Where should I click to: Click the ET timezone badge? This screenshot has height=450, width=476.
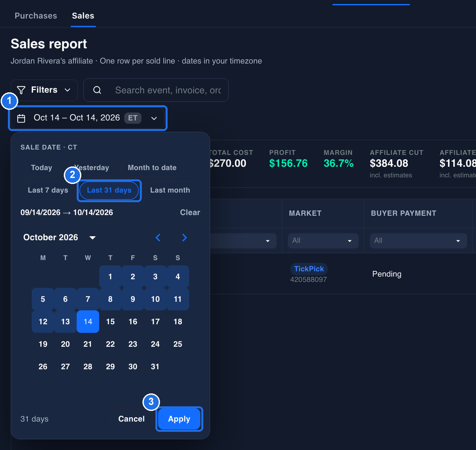tap(133, 118)
